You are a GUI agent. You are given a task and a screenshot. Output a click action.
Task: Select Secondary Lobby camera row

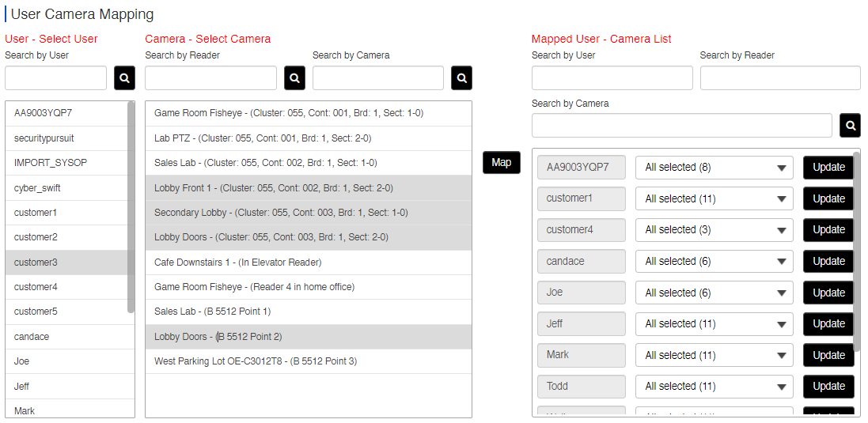click(309, 213)
